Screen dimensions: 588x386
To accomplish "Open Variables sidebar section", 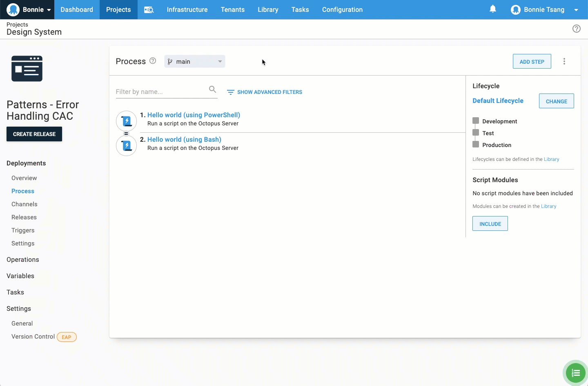I will pos(20,276).
